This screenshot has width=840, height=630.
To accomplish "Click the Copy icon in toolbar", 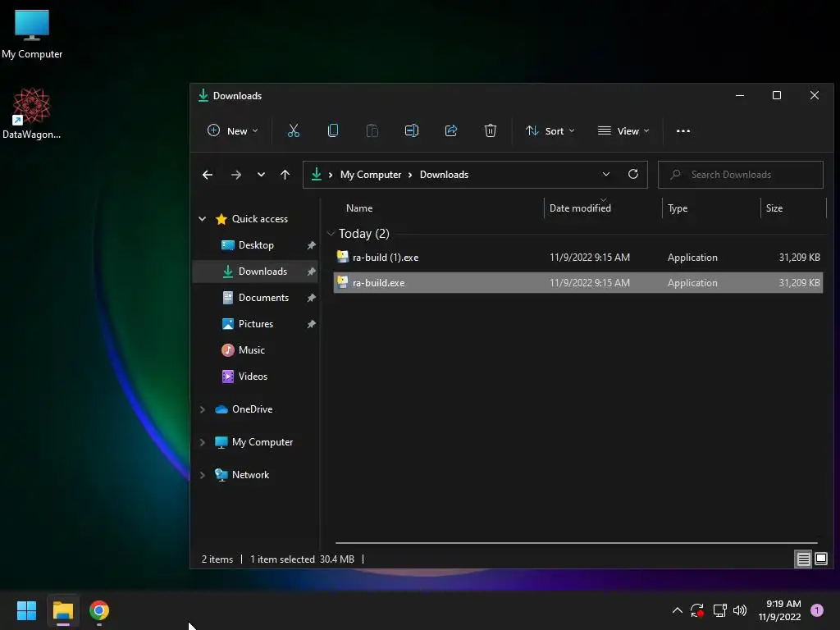I will (x=333, y=130).
